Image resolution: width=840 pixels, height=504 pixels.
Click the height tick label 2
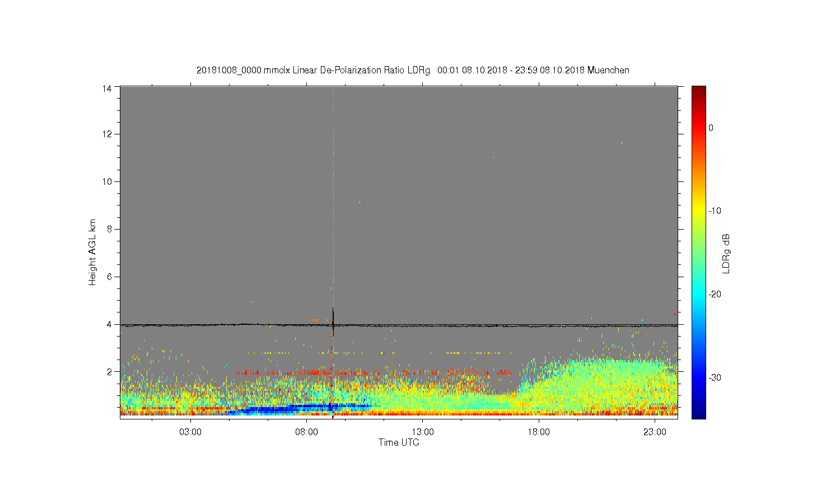pos(109,371)
